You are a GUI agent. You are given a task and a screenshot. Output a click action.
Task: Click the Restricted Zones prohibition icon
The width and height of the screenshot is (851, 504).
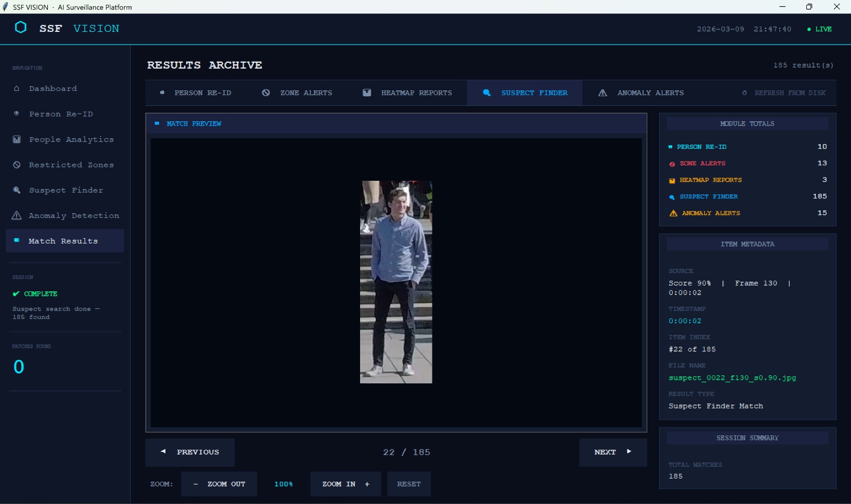pos(16,165)
